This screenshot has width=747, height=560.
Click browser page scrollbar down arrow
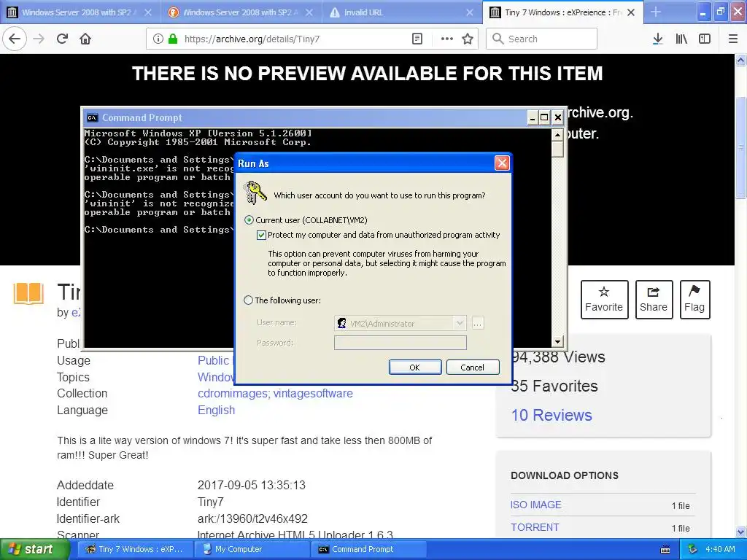click(741, 532)
